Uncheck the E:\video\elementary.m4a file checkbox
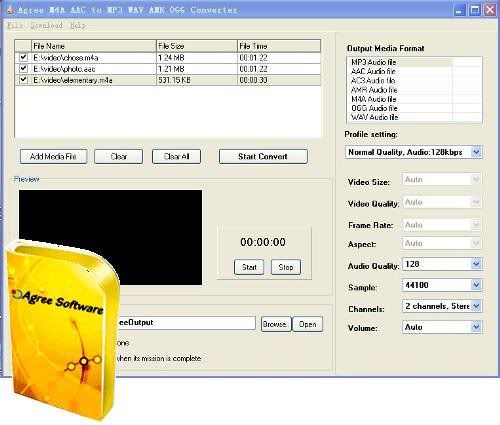 point(23,80)
